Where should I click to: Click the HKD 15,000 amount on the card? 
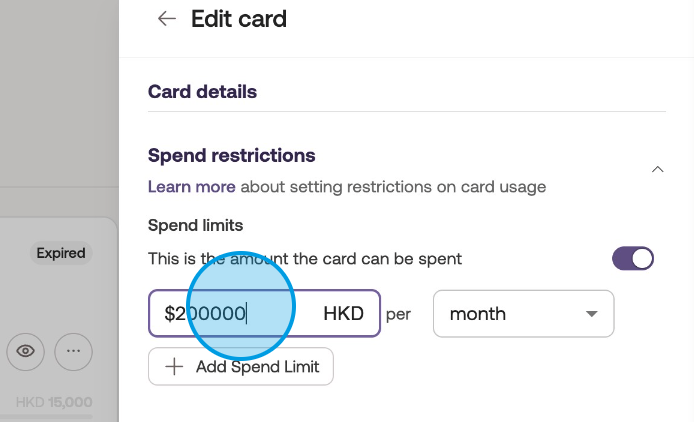(54, 402)
